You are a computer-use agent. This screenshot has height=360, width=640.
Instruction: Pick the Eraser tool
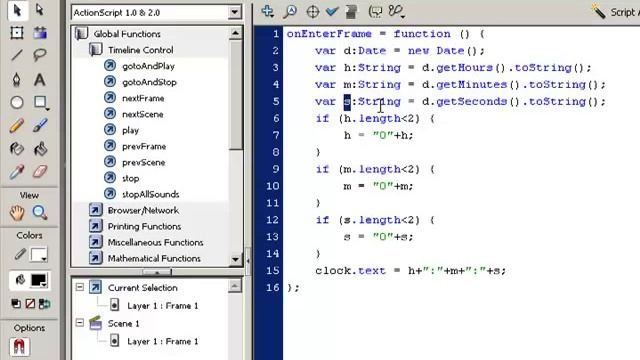[40, 172]
